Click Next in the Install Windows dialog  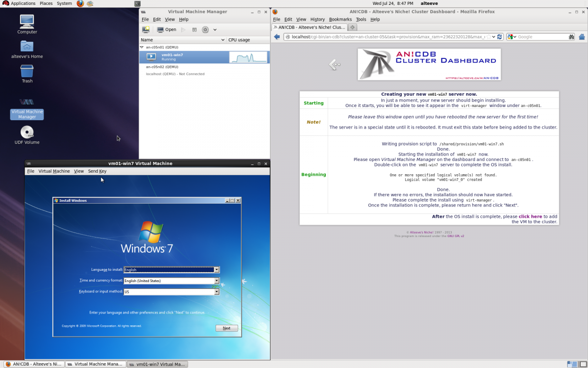(226, 328)
